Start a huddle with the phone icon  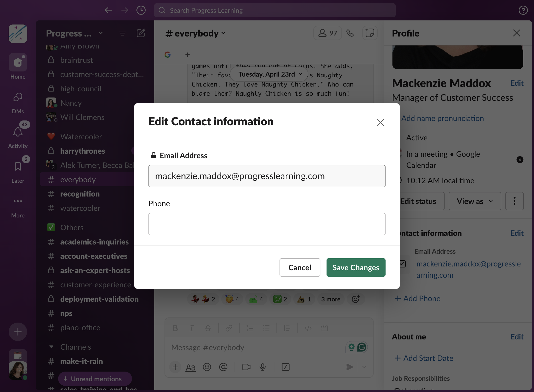[350, 33]
